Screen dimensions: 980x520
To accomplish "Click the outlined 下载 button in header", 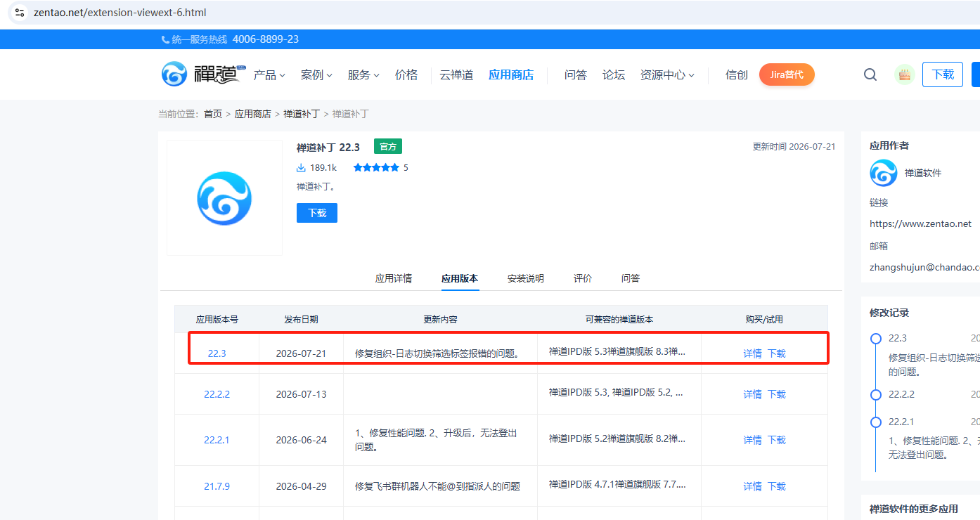I will pos(943,74).
